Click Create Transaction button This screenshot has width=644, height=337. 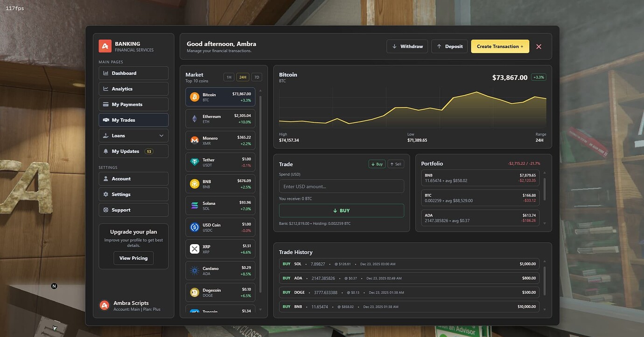click(500, 47)
